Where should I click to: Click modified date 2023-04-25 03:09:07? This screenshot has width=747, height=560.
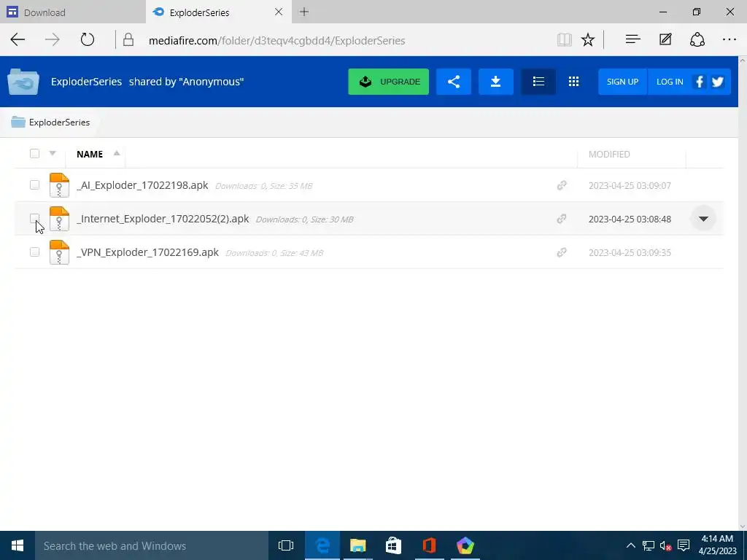630,186
